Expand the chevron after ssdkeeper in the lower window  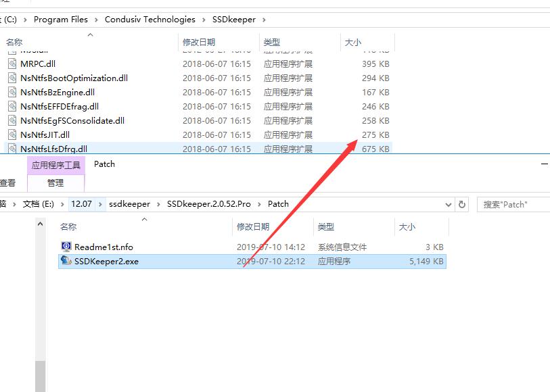pos(158,204)
